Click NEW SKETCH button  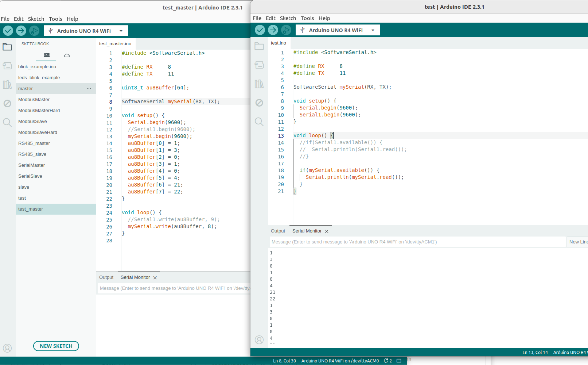click(56, 346)
